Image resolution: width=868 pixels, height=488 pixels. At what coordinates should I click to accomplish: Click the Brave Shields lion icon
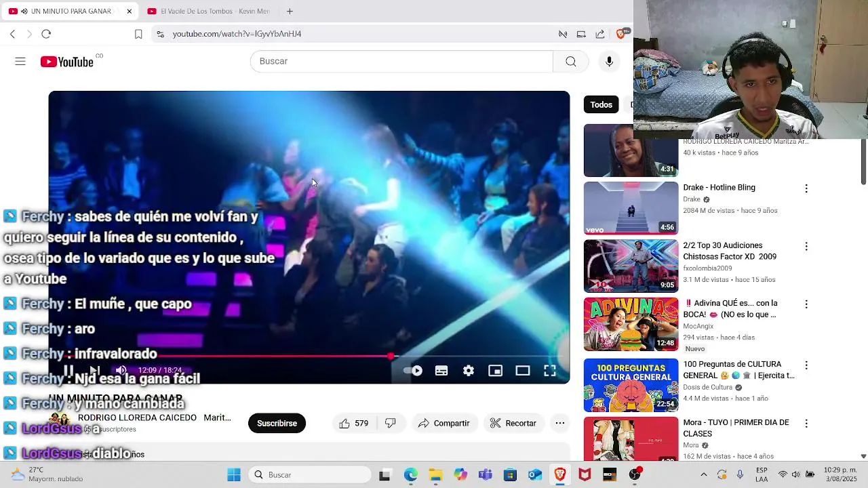point(621,34)
